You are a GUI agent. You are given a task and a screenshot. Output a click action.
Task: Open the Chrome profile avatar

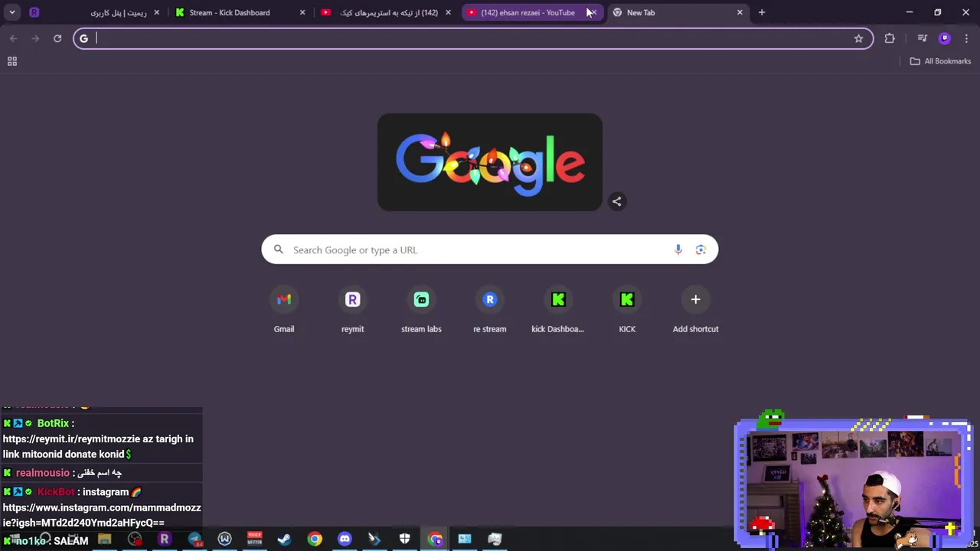(x=945, y=38)
